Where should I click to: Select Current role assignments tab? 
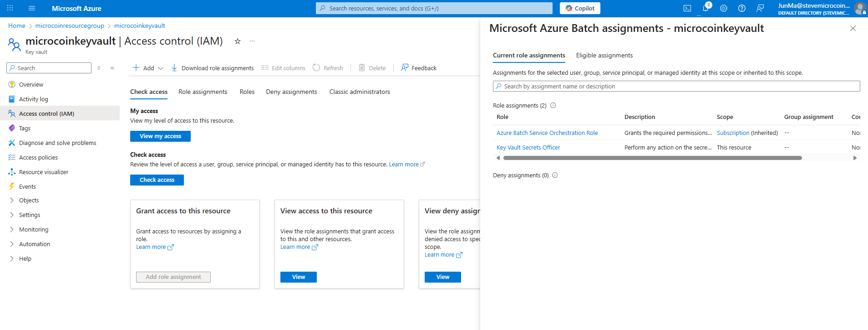point(529,55)
